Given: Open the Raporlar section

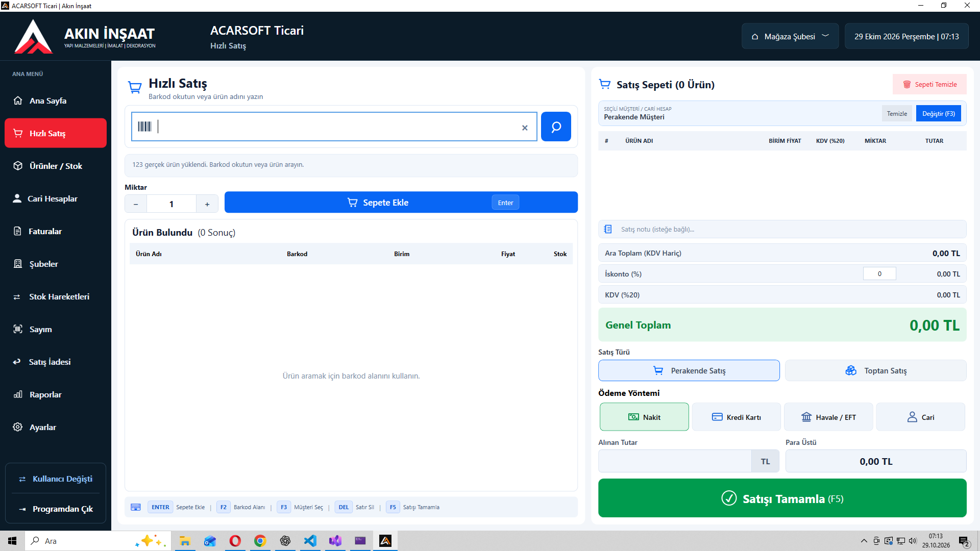Looking at the screenshot, I should tap(56, 394).
